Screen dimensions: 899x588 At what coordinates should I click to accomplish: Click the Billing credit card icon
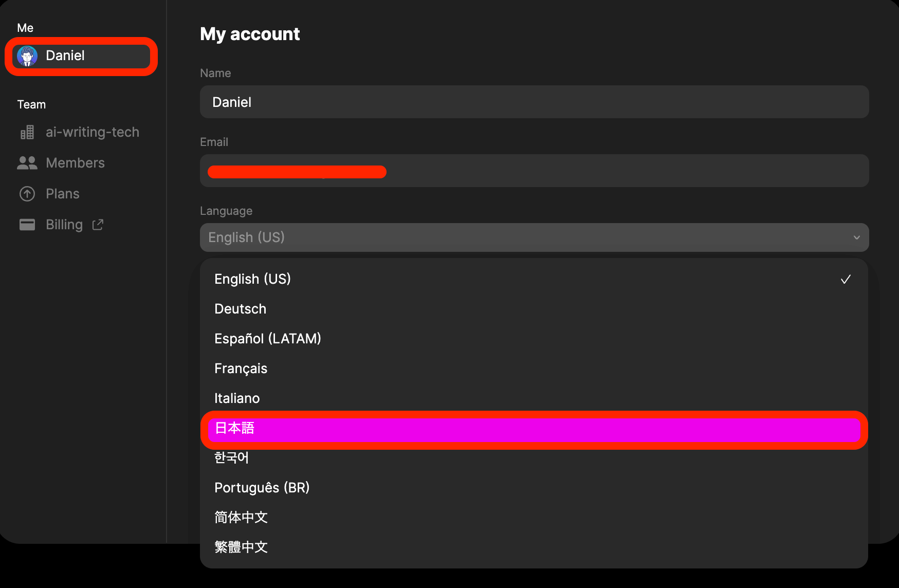27,225
